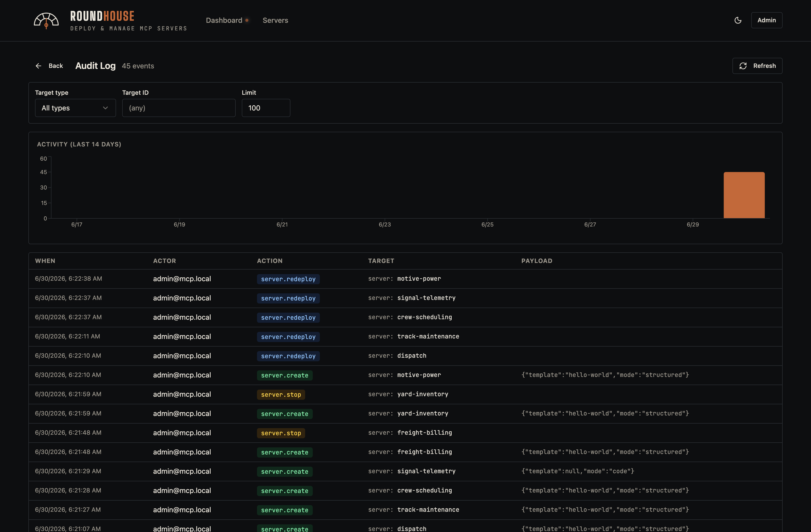Viewport: 811px width, 532px height.
Task: Click the server.create badge for signal-telemetry
Action: coord(285,471)
